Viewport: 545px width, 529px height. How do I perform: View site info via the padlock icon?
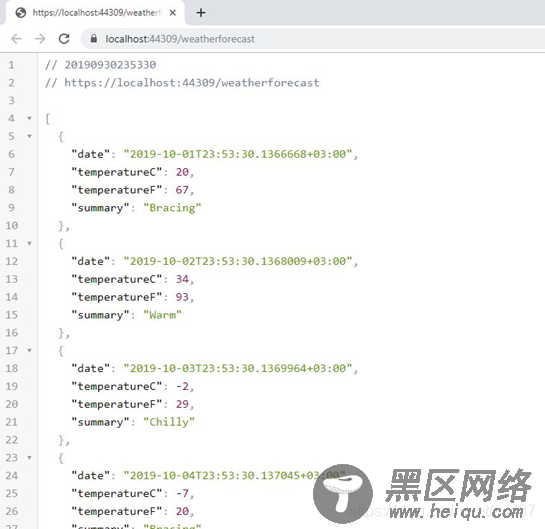(x=93, y=39)
